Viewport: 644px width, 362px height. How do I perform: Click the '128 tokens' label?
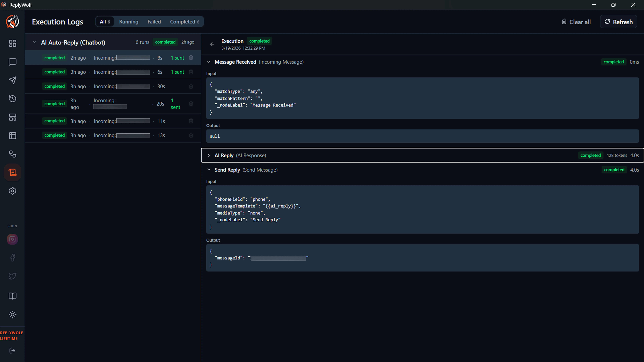pos(617,155)
